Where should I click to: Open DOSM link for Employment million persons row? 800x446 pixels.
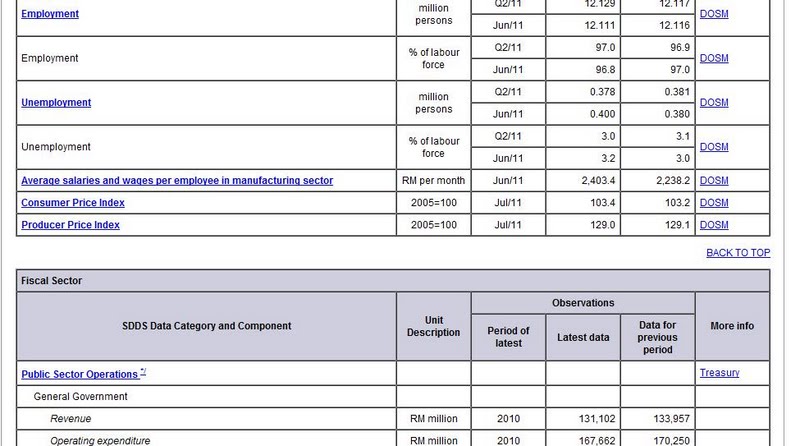coord(714,14)
